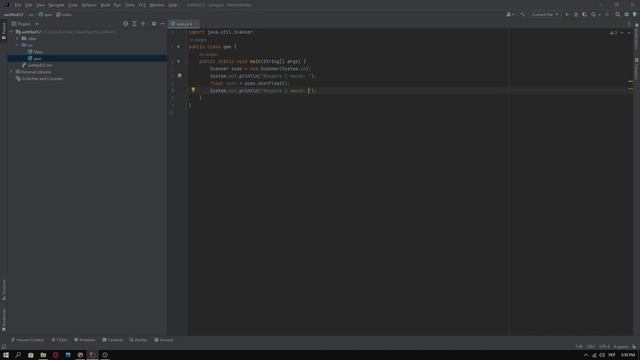Image resolution: width=640 pixels, height=360 pixels.
Task: Collapse the project root node
Action: [x=12, y=32]
